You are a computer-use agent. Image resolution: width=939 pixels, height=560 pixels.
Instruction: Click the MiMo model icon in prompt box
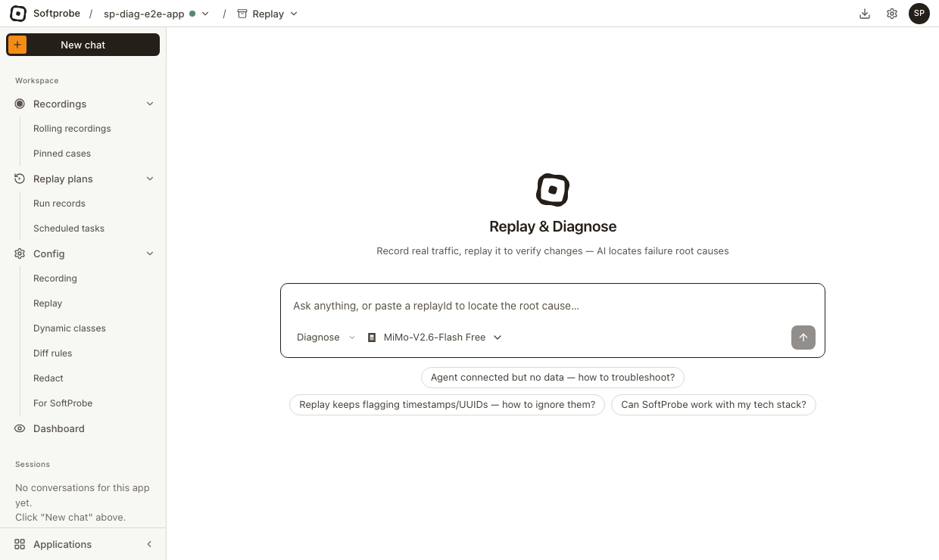coord(372,338)
